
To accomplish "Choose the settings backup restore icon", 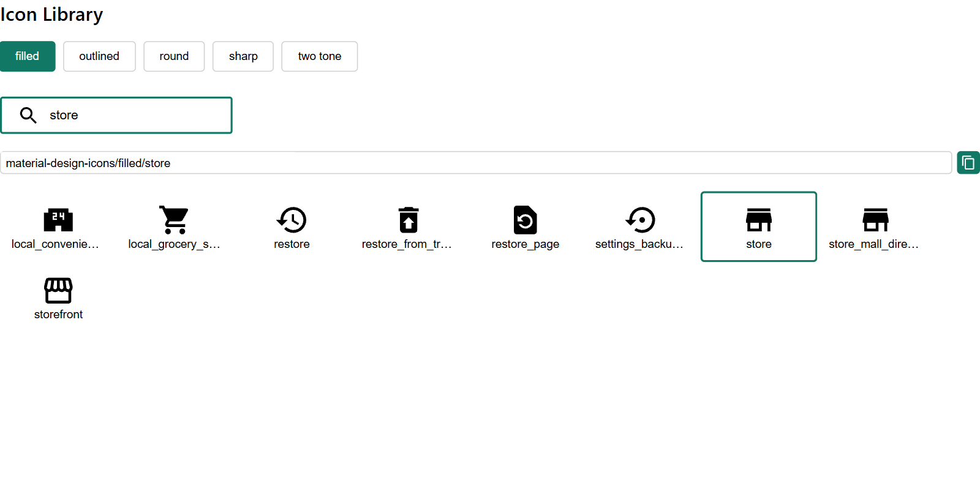I will 641,220.
